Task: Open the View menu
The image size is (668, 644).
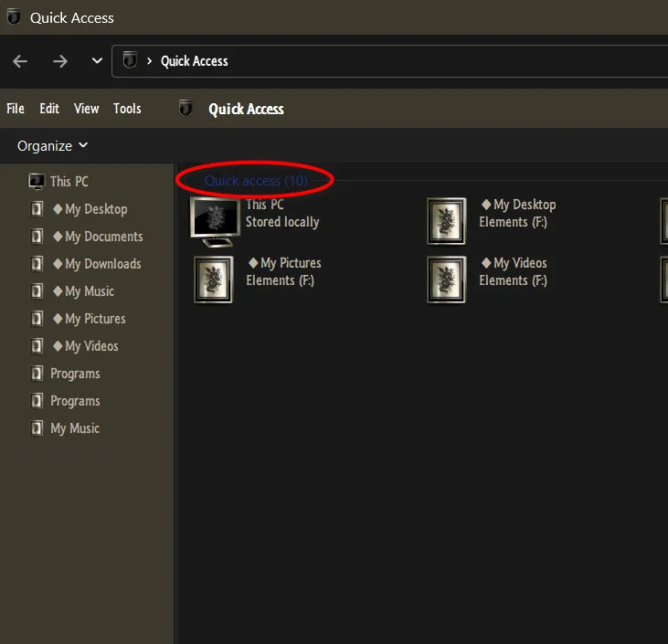Action: pos(87,109)
